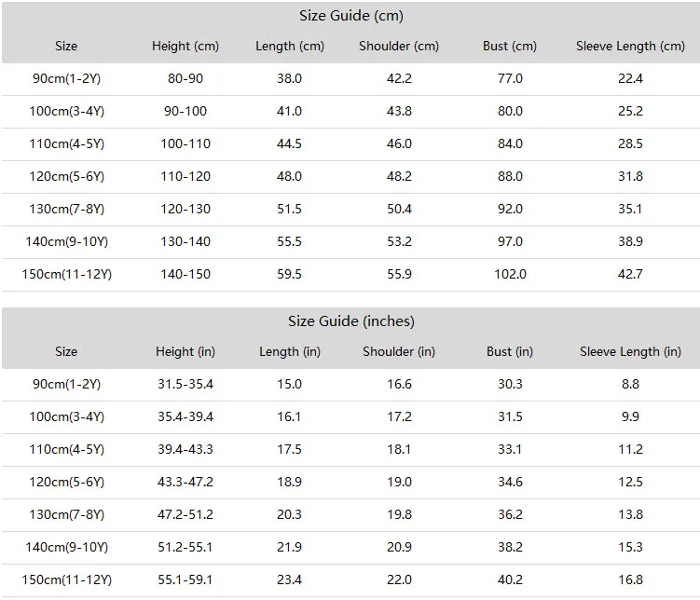Click the 9.9 sleeve length value
Image resolution: width=700 pixels, height=600 pixels.
click(x=630, y=416)
